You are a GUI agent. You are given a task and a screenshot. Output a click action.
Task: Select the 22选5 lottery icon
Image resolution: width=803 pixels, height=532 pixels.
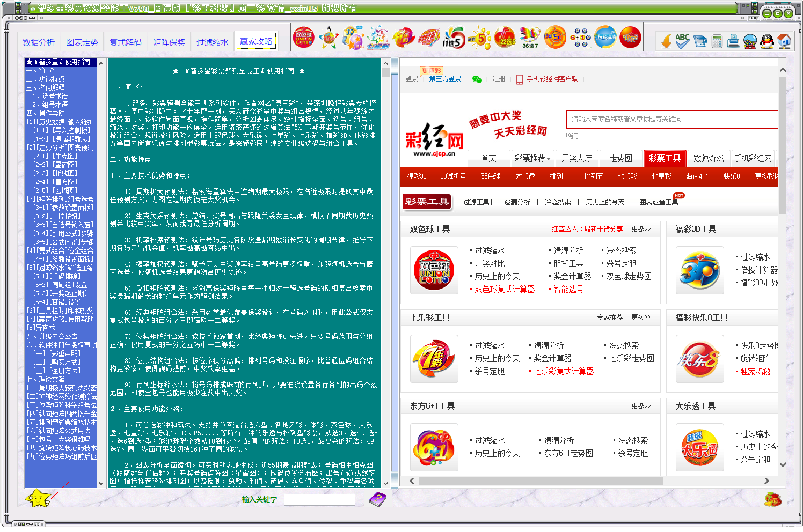[505, 38]
